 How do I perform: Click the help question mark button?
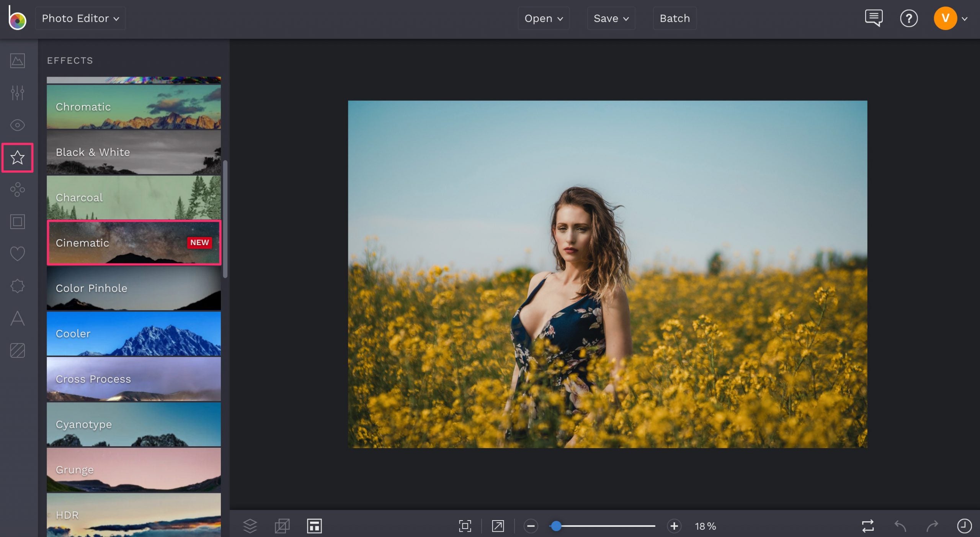click(909, 18)
